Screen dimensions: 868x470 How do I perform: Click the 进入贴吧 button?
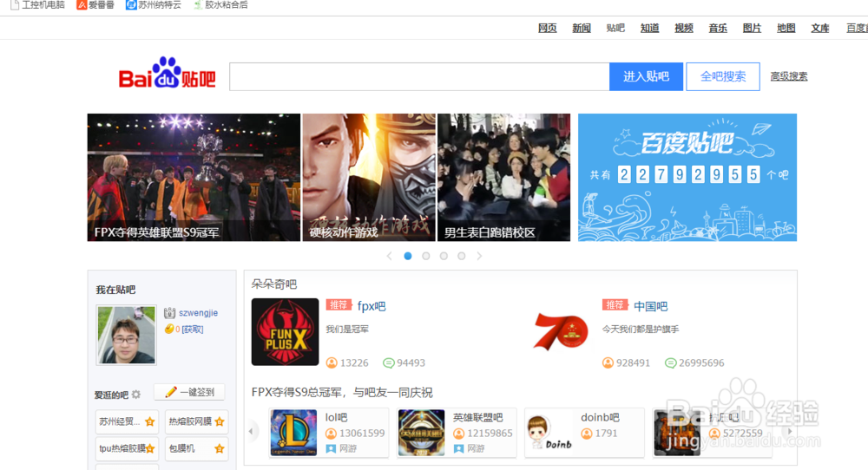click(646, 76)
